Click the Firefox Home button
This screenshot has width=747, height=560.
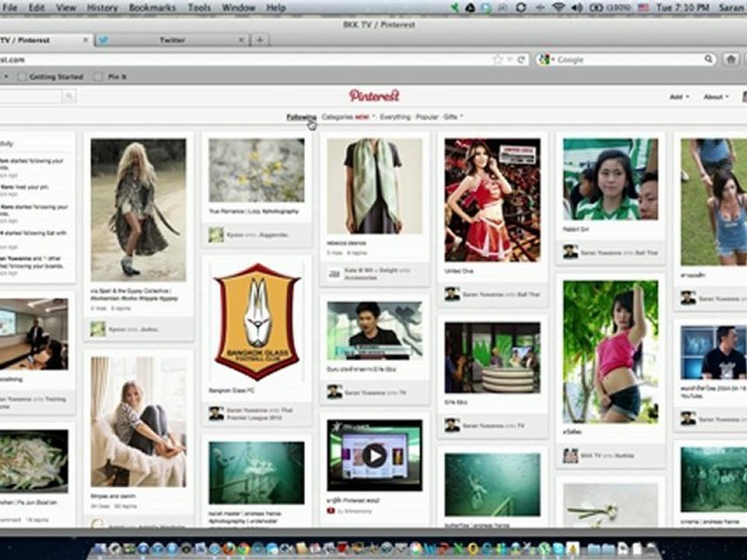[731, 60]
